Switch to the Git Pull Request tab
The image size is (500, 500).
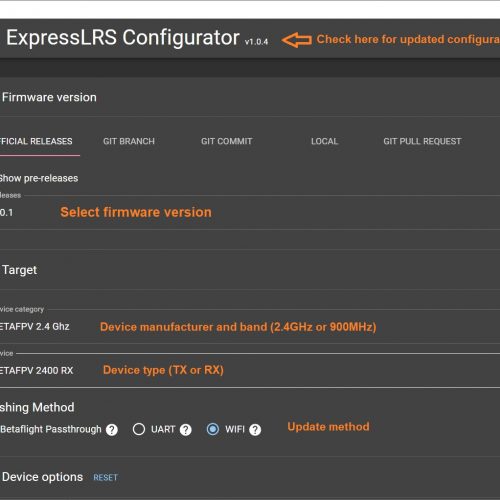pyautogui.click(x=422, y=141)
